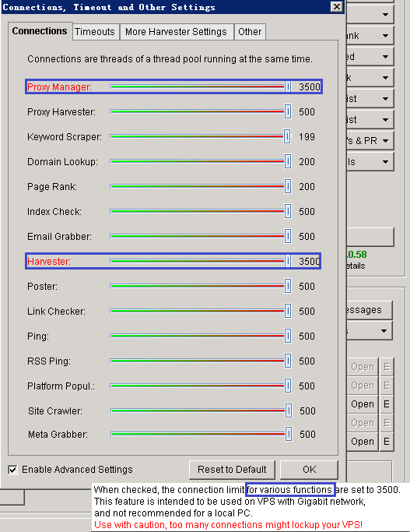Close the Connections settings dialog
This screenshot has height=532, width=410.
pyautogui.click(x=336, y=7)
